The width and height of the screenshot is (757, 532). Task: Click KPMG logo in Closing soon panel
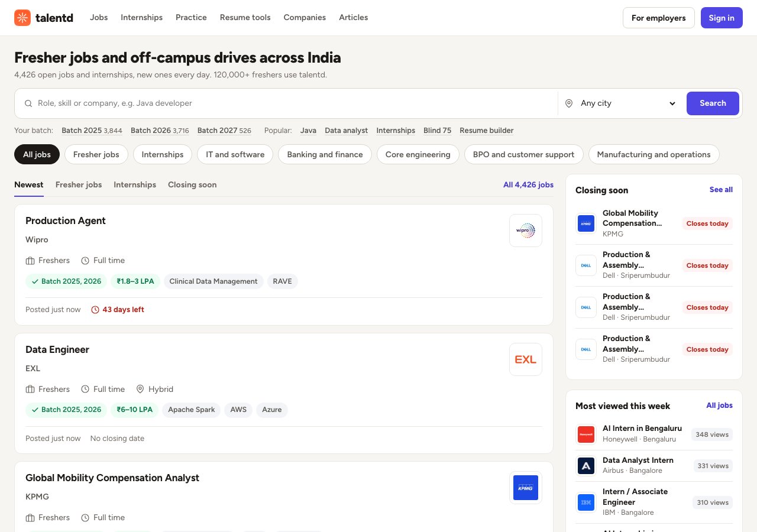click(x=586, y=223)
